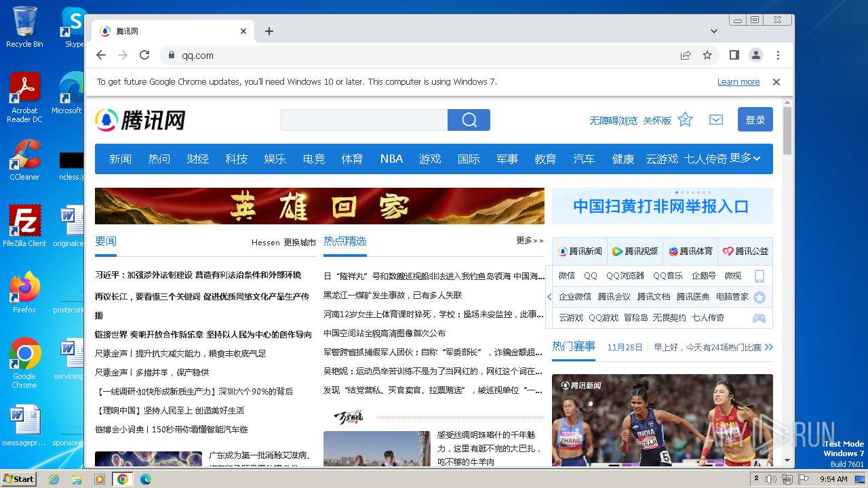Click 更多>> next to 热点精选

(x=530, y=241)
